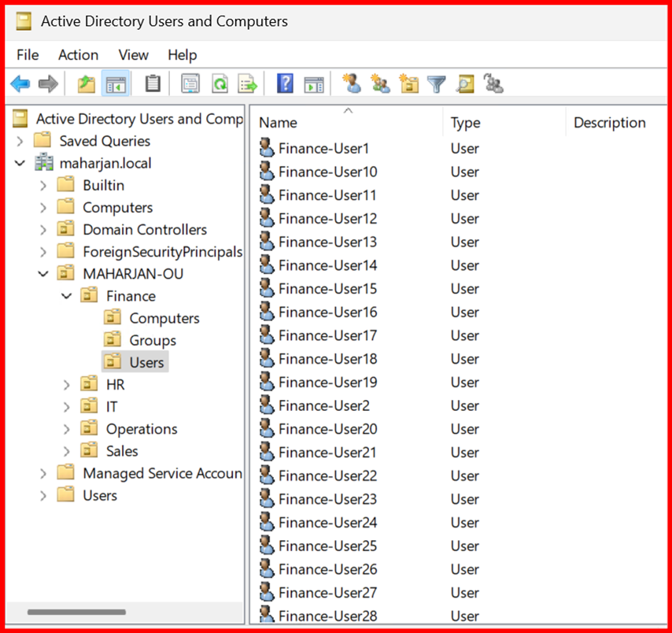Open the Action menu

78,55
